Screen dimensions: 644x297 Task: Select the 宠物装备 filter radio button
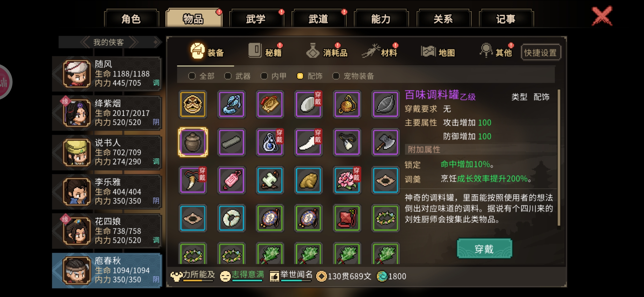(x=336, y=76)
